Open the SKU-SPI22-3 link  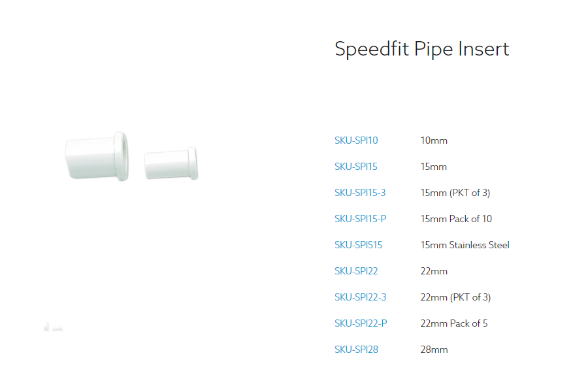(360, 297)
